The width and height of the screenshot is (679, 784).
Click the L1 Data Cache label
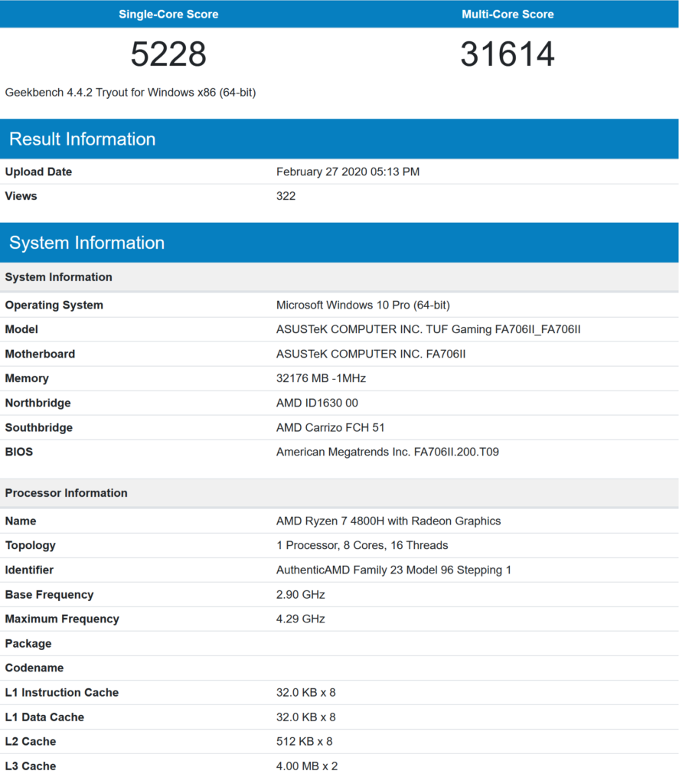pyautogui.click(x=44, y=717)
